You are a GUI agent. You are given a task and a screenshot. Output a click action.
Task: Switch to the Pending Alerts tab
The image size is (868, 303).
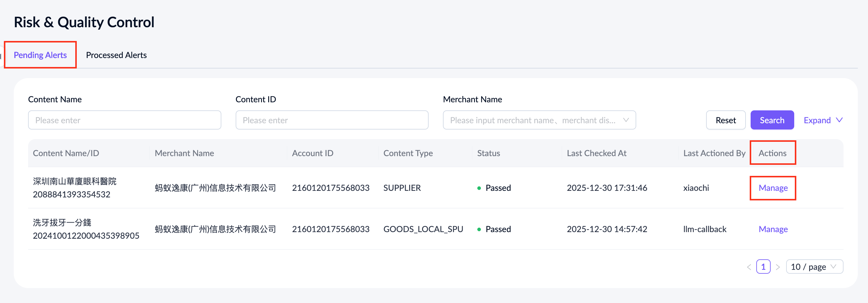[x=40, y=55]
